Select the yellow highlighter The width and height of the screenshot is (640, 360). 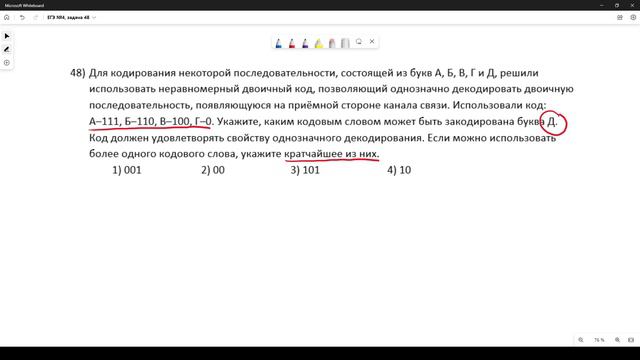click(x=319, y=43)
